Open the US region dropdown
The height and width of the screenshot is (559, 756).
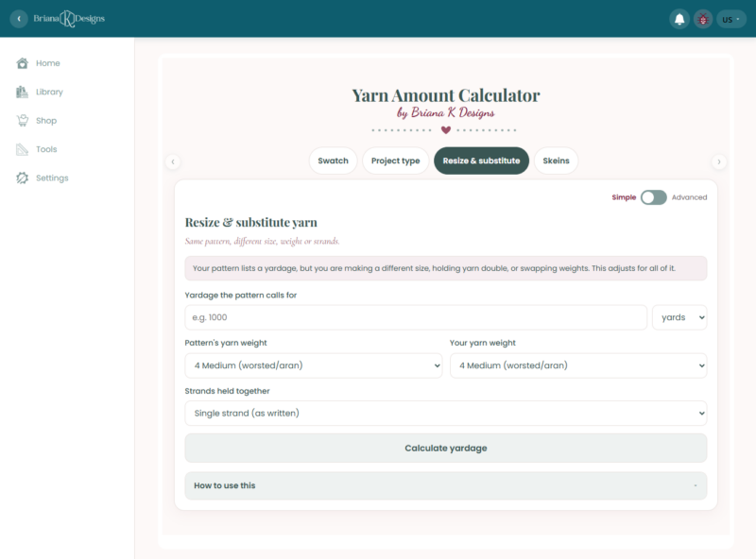pos(731,19)
